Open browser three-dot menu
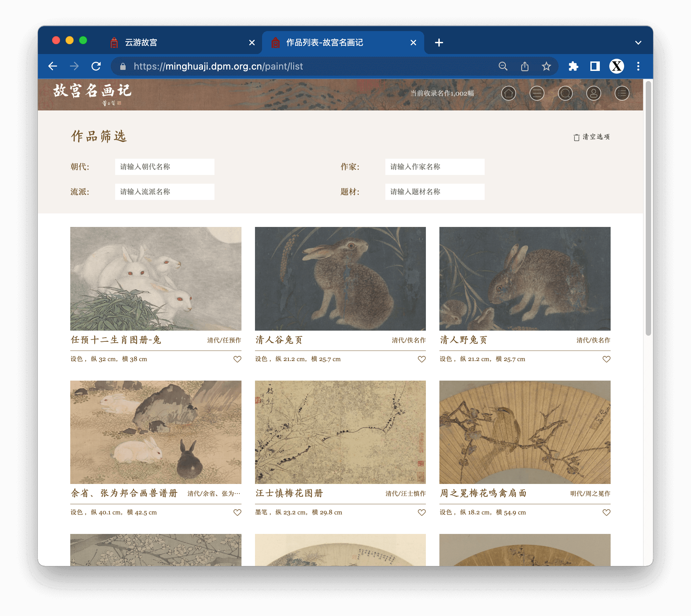 pyautogui.click(x=638, y=66)
